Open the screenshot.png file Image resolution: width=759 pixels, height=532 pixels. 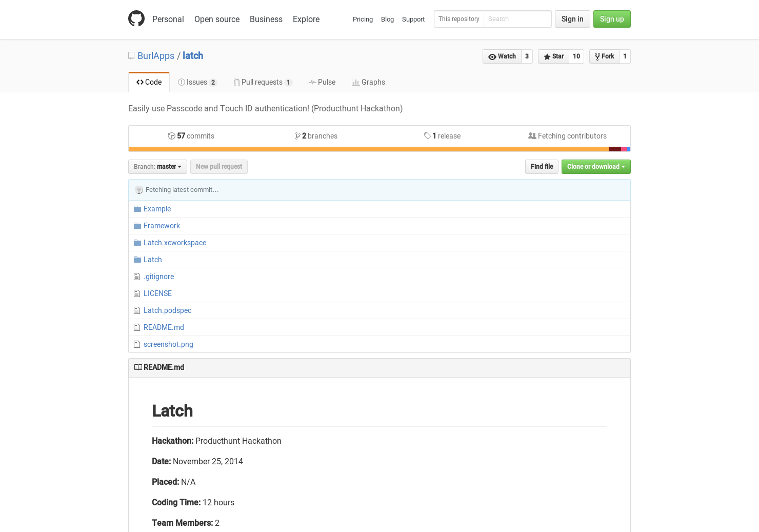pyautogui.click(x=168, y=344)
